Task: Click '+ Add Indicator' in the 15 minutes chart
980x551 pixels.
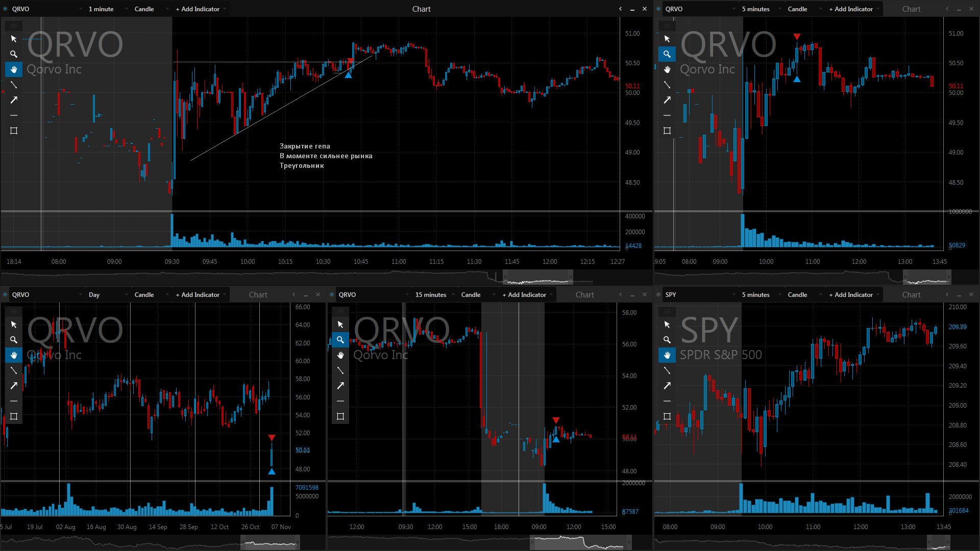Action: point(527,294)
